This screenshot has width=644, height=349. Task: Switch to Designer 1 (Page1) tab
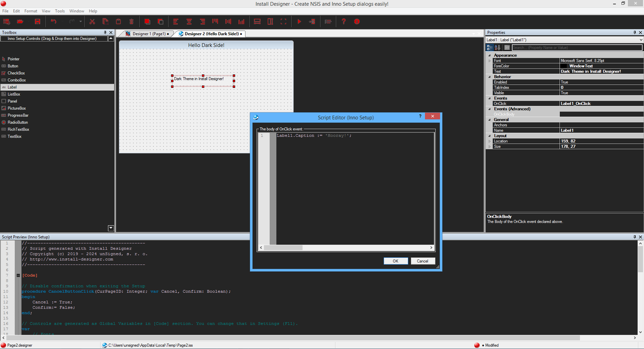(147, 34)
